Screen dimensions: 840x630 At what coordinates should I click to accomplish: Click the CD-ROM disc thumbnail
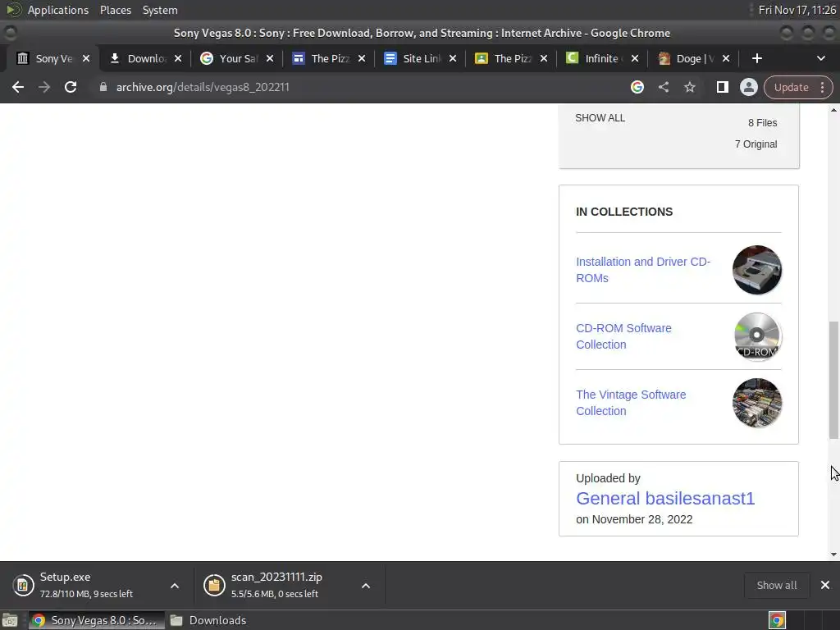click(756, 336)
